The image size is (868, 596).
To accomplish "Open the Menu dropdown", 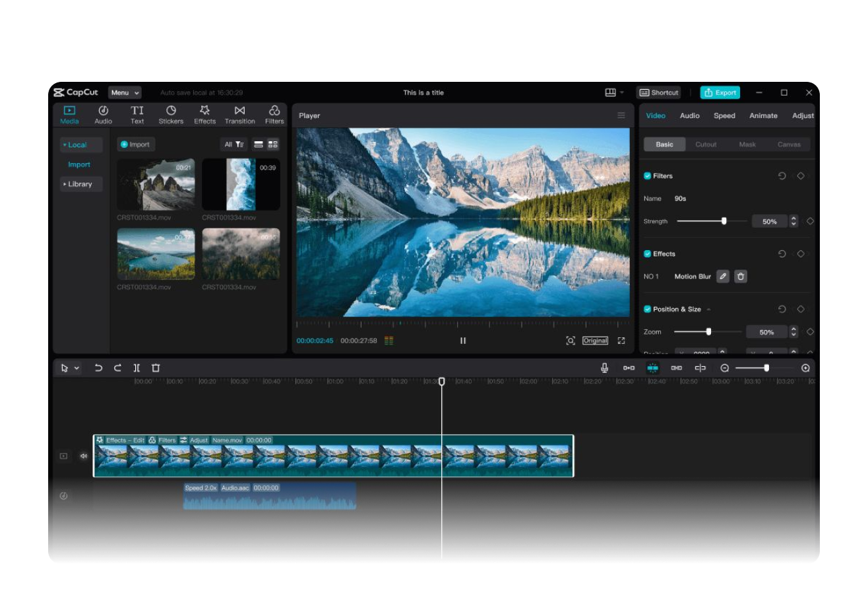I will [x=124, y=93].
